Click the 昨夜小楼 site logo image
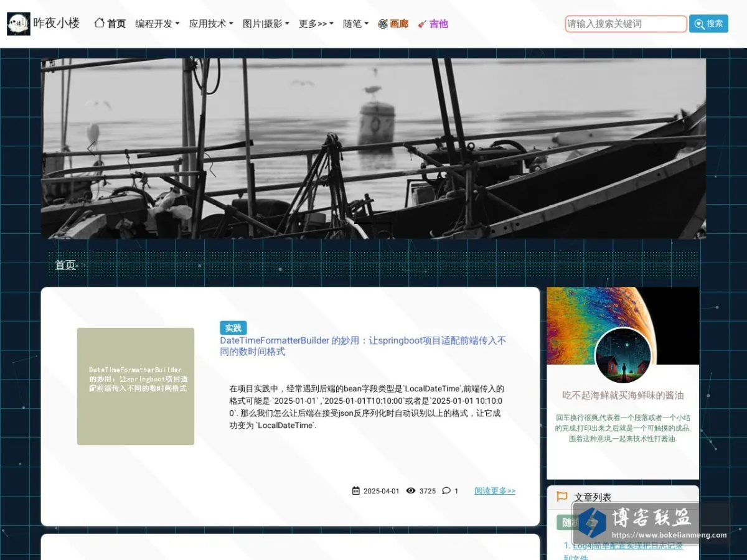This screenshot has height=560, width=747. click(19, 24)
